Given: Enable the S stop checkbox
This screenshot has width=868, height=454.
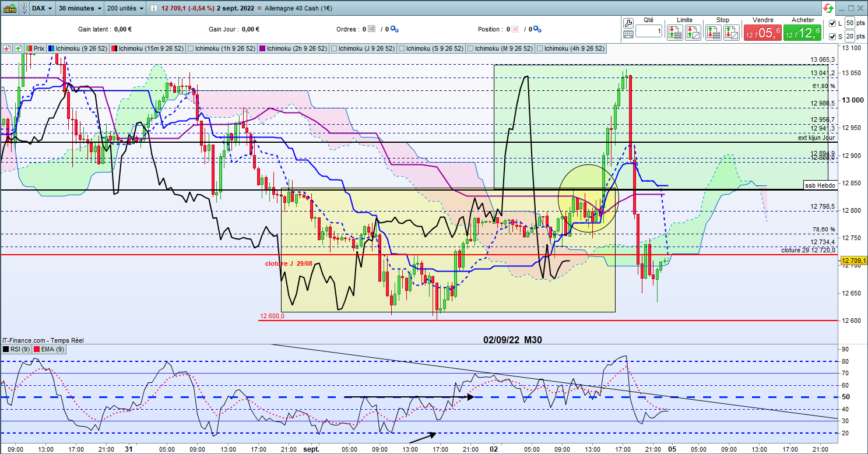Looking at the screenshot, I should click(x=832, y=37).
